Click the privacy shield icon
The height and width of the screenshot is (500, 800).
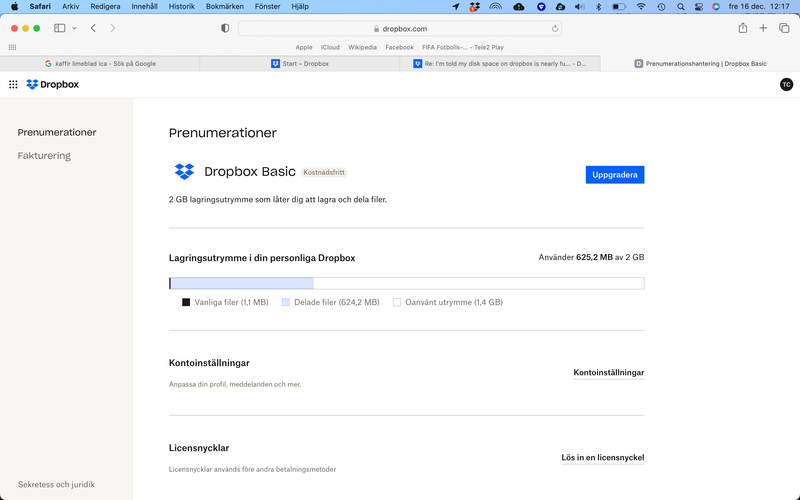(x=225, y=28)
